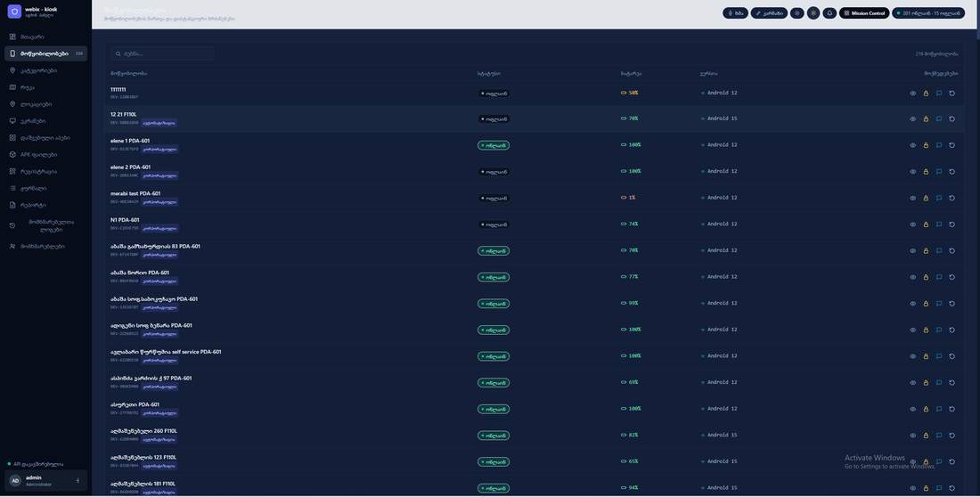Send message to device 1111111
This screenshot has width=980, height=497.
pyautogui.click(x=939, y=94)
